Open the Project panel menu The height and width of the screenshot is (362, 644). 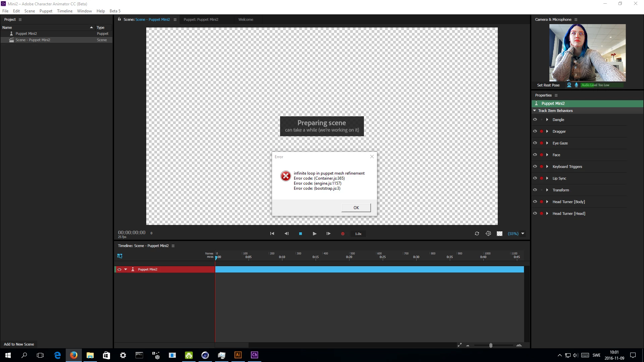20,19
